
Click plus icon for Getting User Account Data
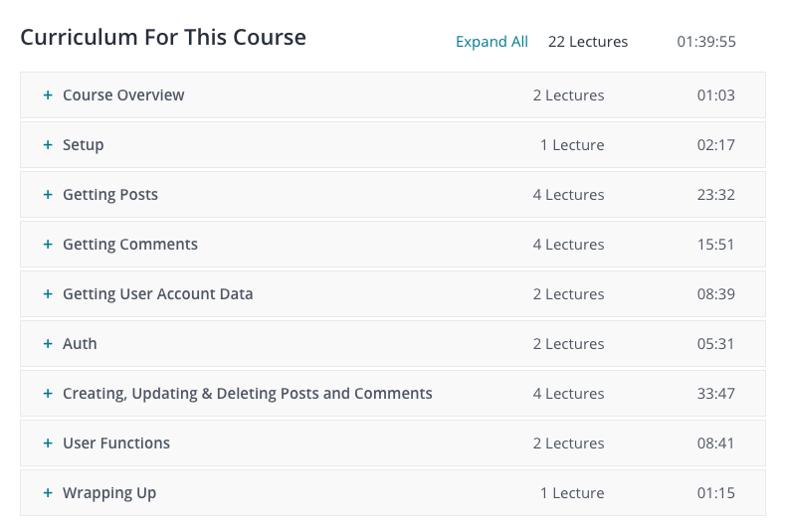[x=48, y=293]
